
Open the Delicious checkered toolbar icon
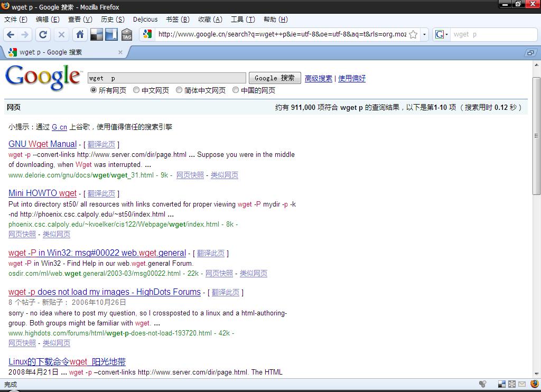coord(96,34)
